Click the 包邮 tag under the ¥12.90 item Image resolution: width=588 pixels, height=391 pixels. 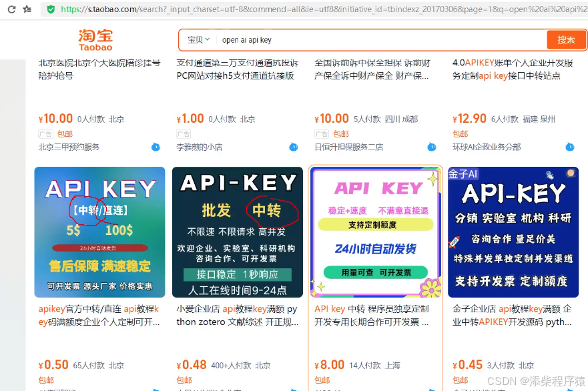click(460, 134)
